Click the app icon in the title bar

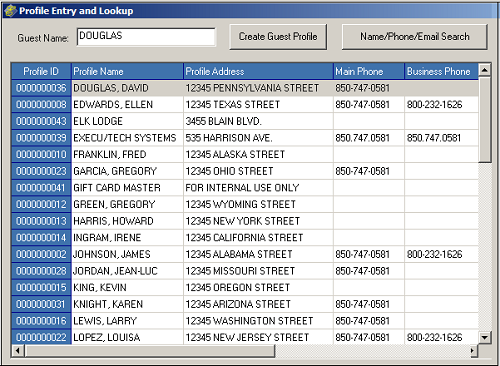(10, 11)
